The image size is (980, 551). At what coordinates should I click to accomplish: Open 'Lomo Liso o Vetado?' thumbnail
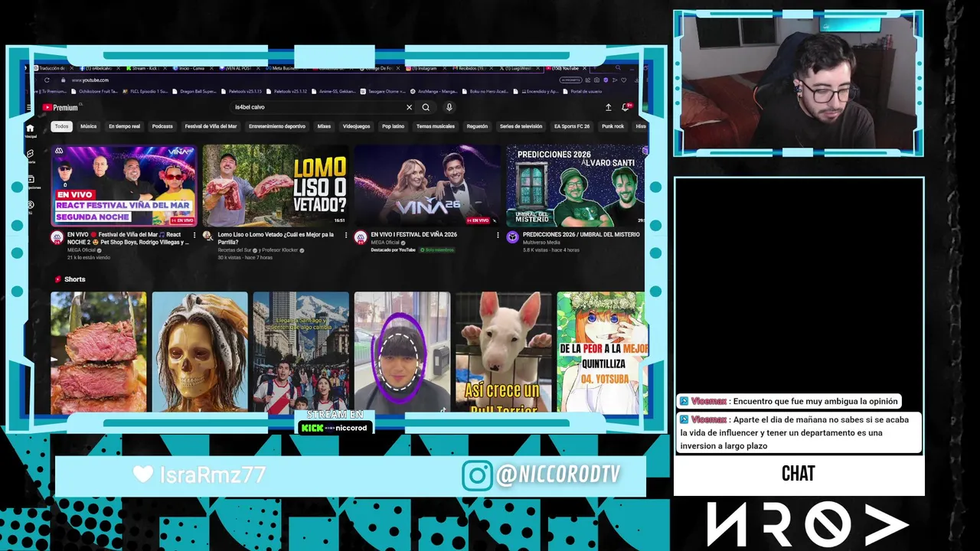tap(276, 185)
